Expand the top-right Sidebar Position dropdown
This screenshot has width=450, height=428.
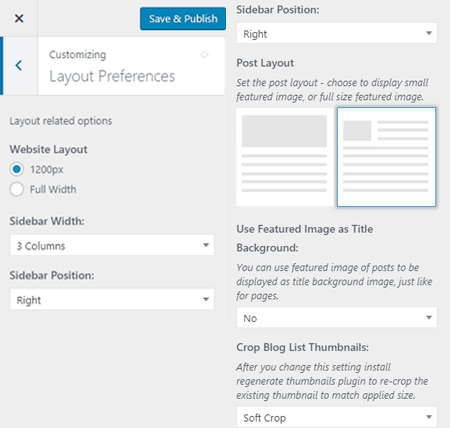337,33
